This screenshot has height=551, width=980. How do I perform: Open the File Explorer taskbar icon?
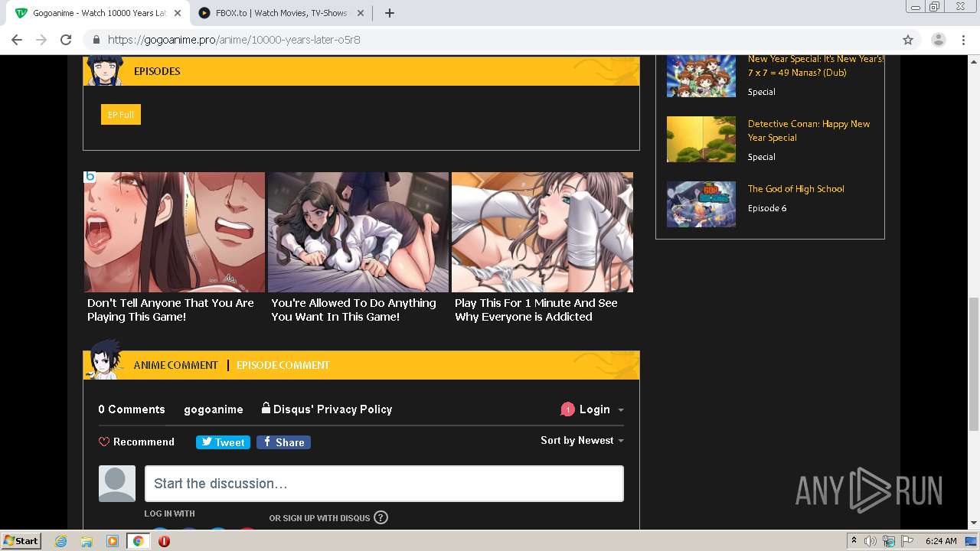click(x=87, y=541)
